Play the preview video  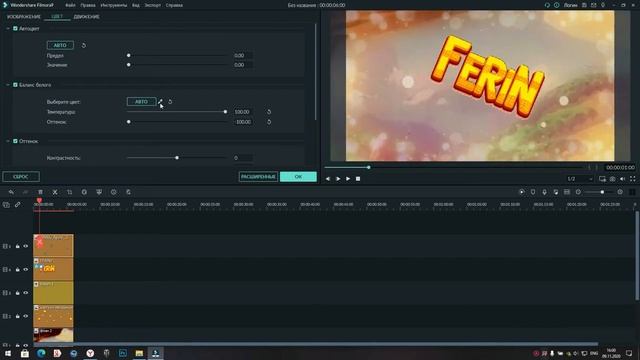click(x=348, y=179)
